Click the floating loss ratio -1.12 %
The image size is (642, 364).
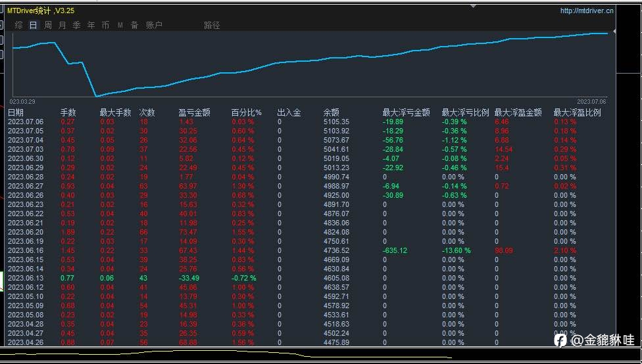(455, 141)
